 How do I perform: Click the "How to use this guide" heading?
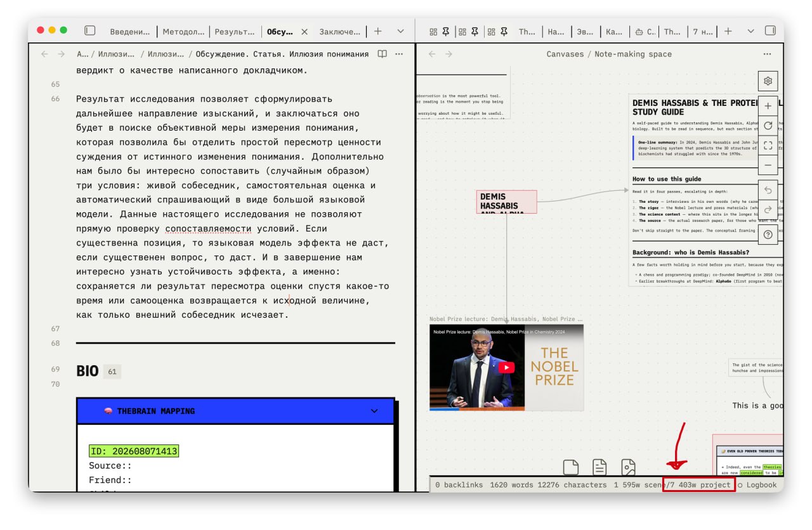(x=667, y=179)
